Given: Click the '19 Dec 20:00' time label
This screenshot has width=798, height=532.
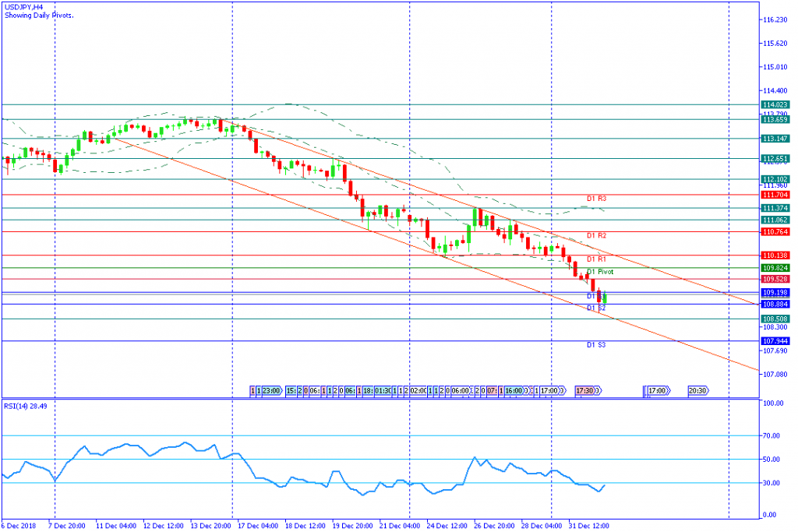Looking at the screenshot, I should pos(353,526).
